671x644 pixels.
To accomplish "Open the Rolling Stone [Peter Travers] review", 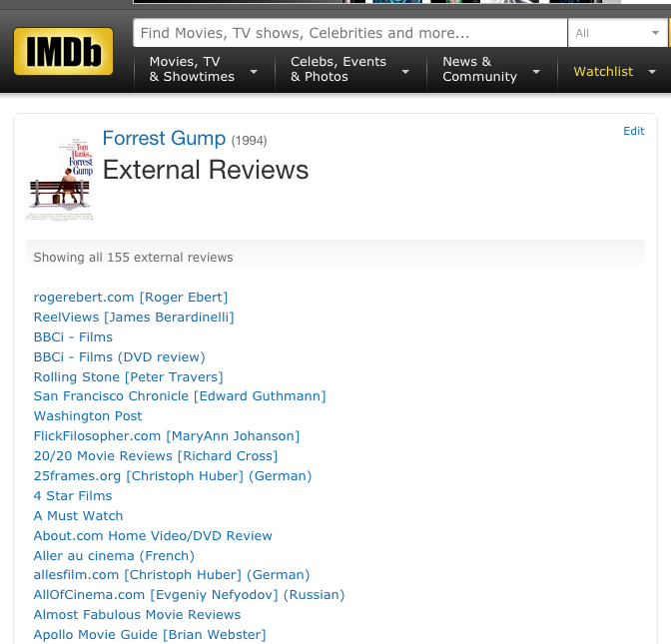I will [129, 377].
